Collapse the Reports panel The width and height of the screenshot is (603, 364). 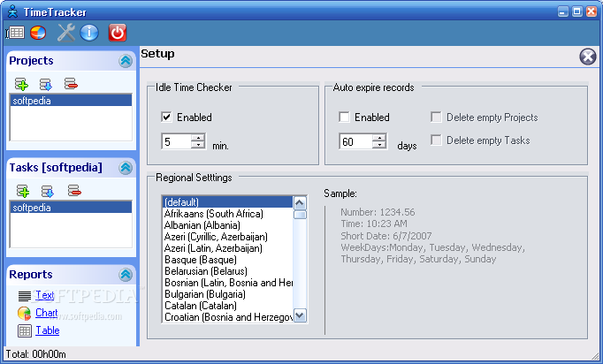126,275
